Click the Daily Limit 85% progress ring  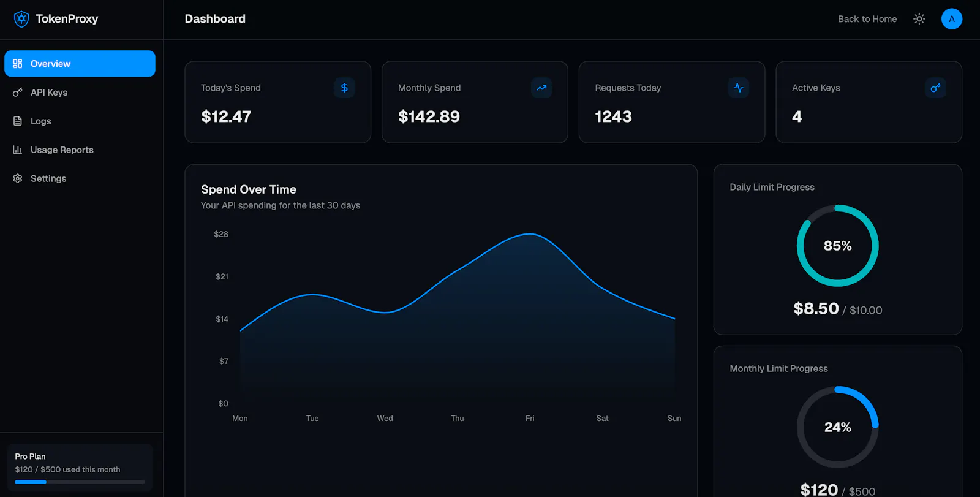point(838,246)
